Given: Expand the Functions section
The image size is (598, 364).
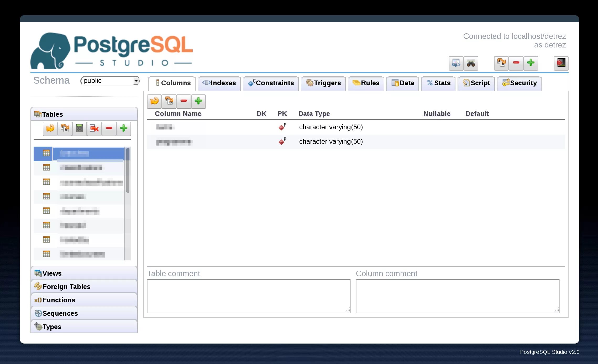Looking at the screenshot, I should click(x=59, y=299).
